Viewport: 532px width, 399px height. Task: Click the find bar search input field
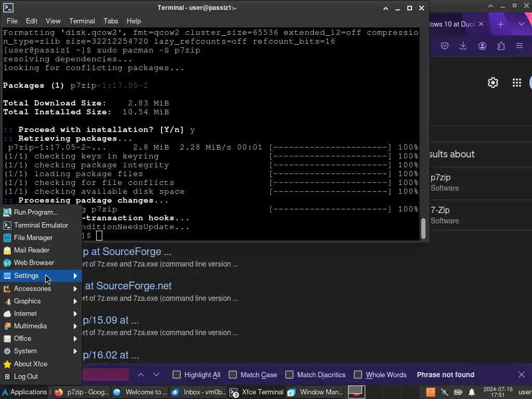105,375
